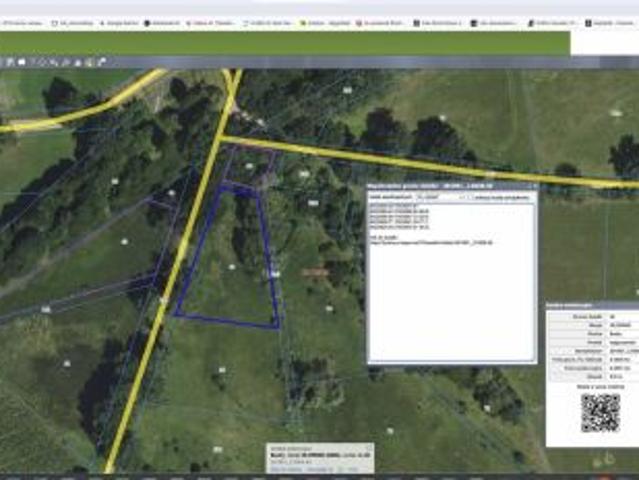The height and width of the screenshot is (480, 639).
Task: Click the left link in the bottom info popup
Action: (286, 469)
